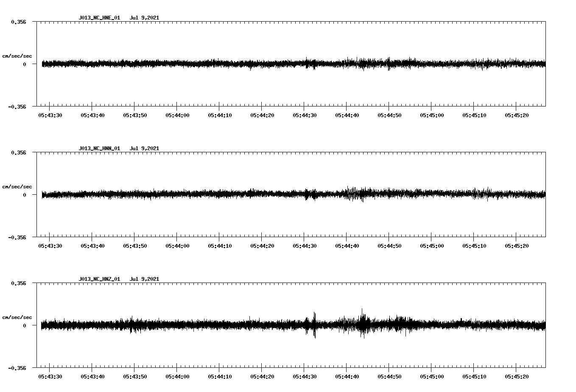Click the zero axis label of HNZ plot
Viewport: 576px width, 392px height.
pos(25,325)
